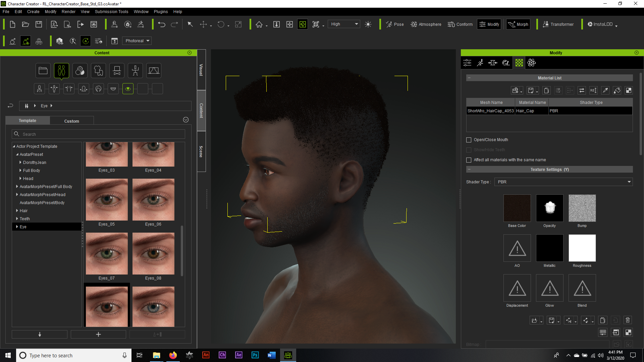Click the plus add content button

point(98,334)
